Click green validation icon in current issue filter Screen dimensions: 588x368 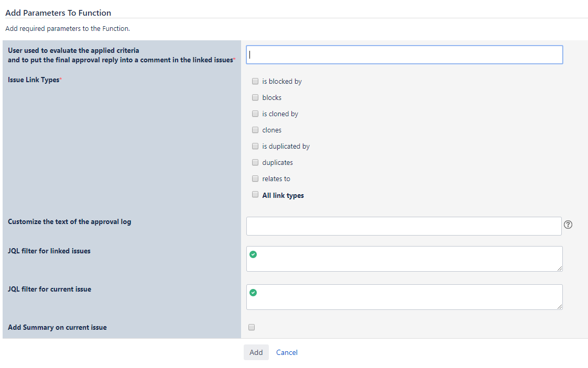point(253,293)
